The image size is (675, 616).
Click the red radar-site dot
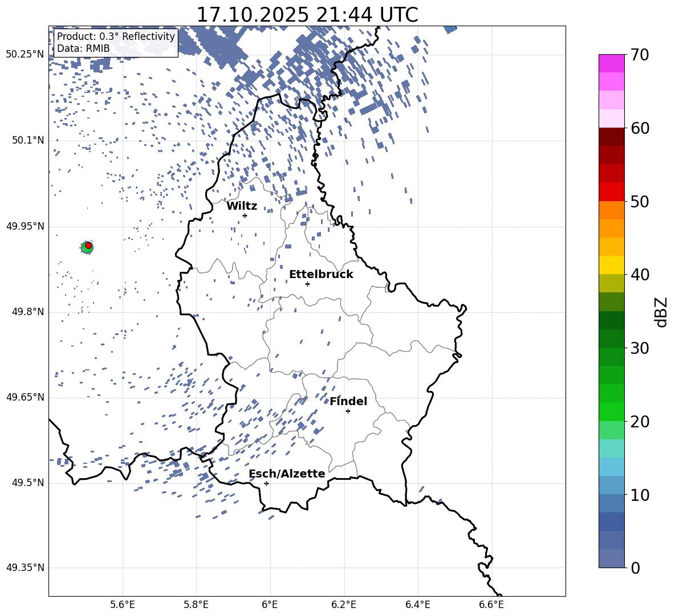88,245
